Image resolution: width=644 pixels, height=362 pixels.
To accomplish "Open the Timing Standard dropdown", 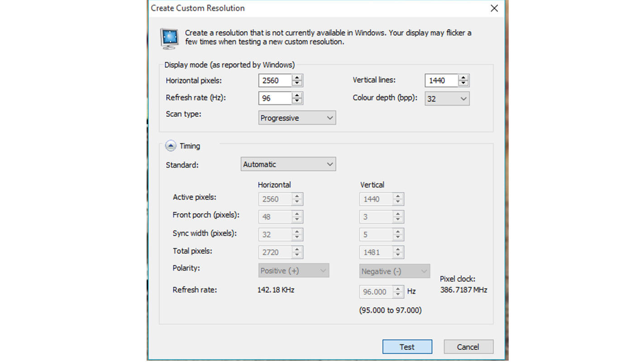I will point(288,164).
